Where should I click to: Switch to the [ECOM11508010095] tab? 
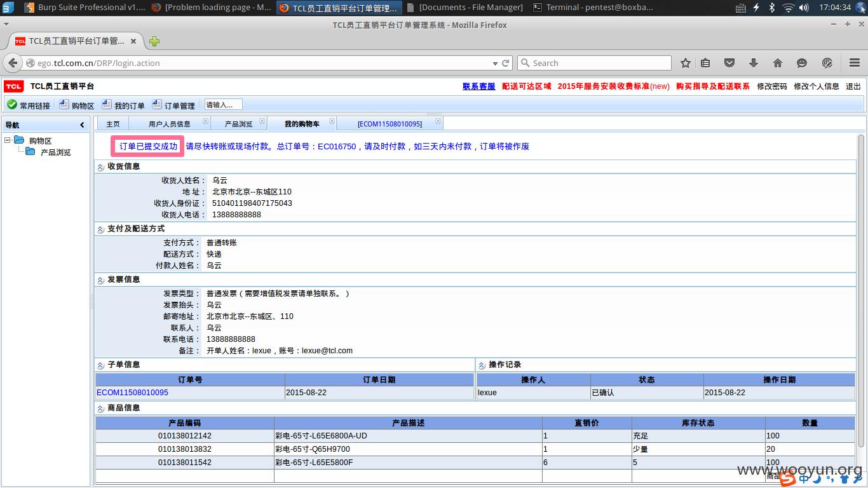[390, 124]
